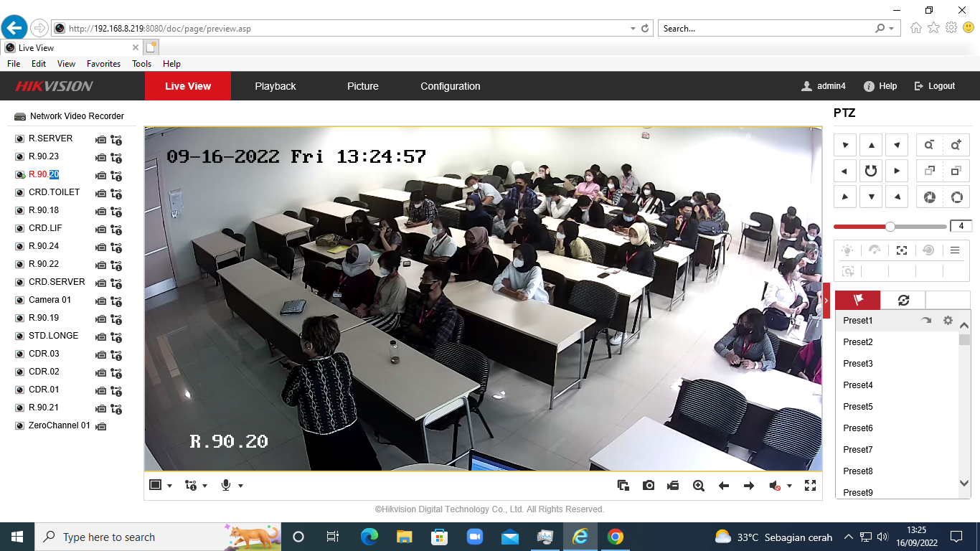Image resolution: width=980 pixels, height=551 pixels.
Task: Start the PTZ auto-scan in the pad center
Action: pos(871,171)
